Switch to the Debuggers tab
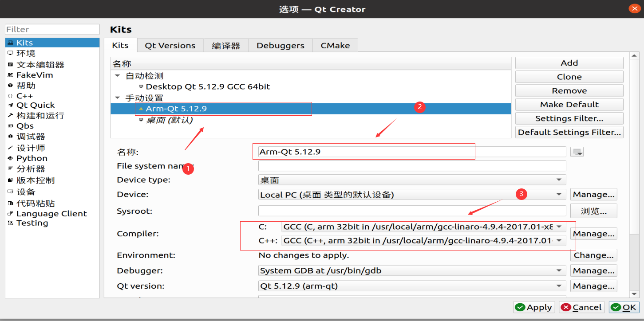This screenshot has height=321, width=644. [x=281, y=46]
